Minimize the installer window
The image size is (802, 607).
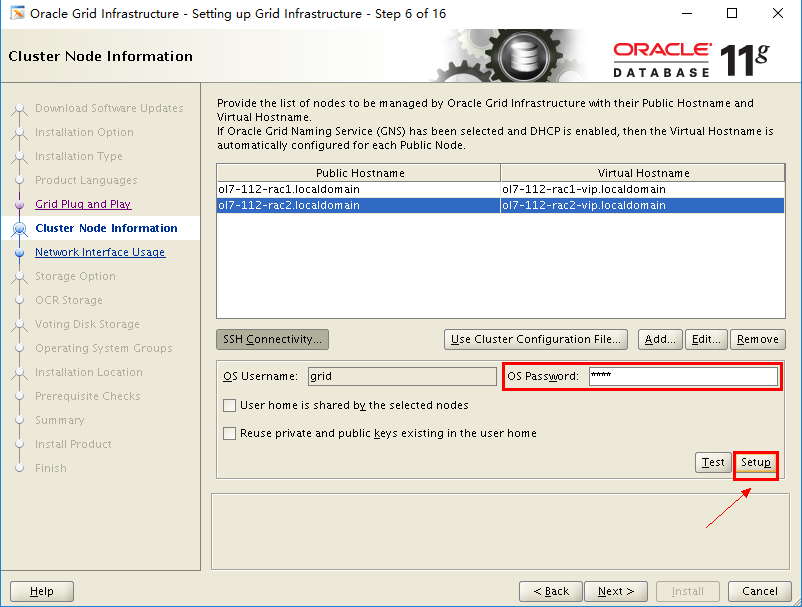click(x=687, y=13)
